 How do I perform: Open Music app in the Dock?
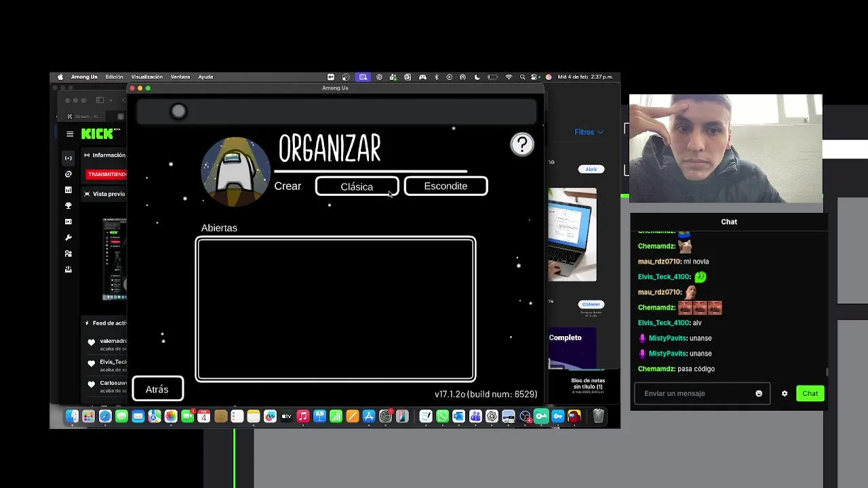(x=303, y=416)
